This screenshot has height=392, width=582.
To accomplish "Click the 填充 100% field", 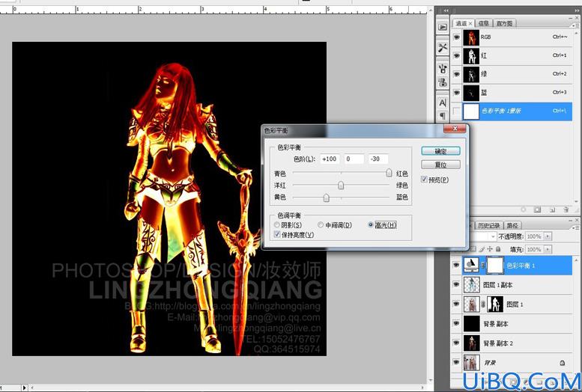I will pyautogui.click(x=535, y=249).
